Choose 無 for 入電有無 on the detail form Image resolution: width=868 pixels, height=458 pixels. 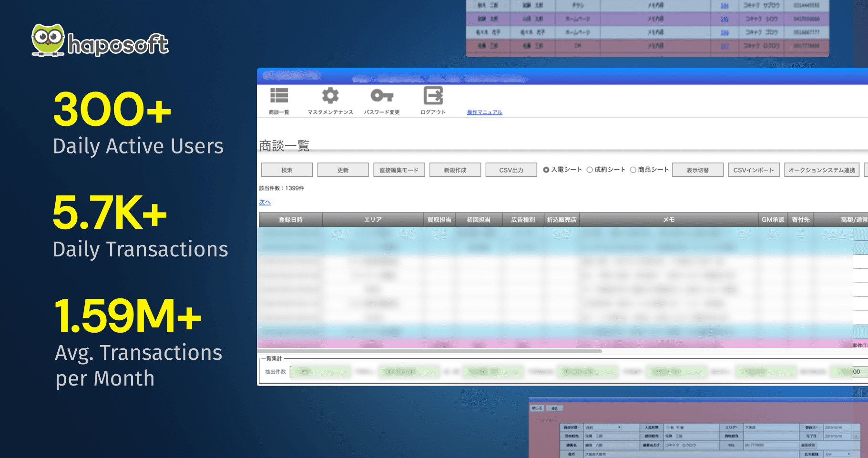677,427
